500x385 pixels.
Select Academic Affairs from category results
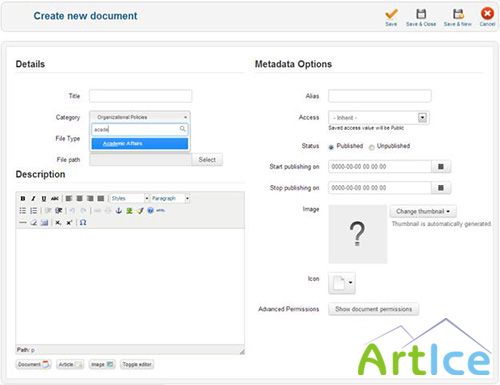pyautogui.click(x=140, y=144)
